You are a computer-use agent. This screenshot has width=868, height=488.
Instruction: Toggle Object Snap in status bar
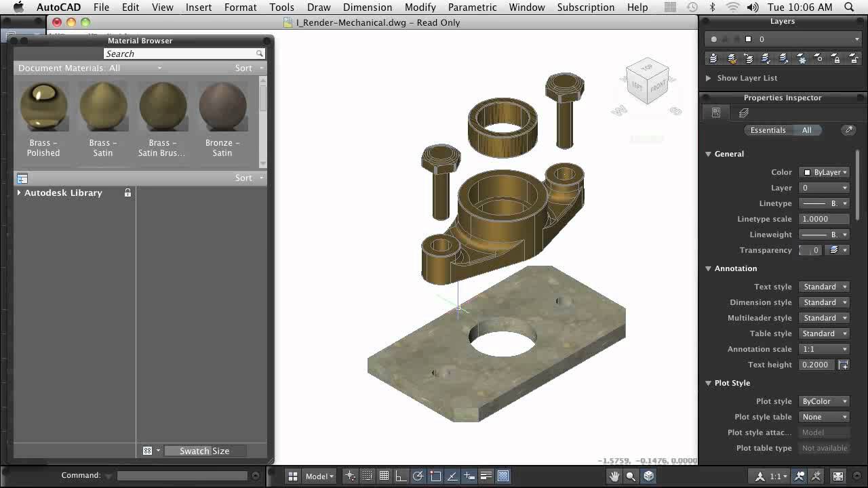point(435,476)
